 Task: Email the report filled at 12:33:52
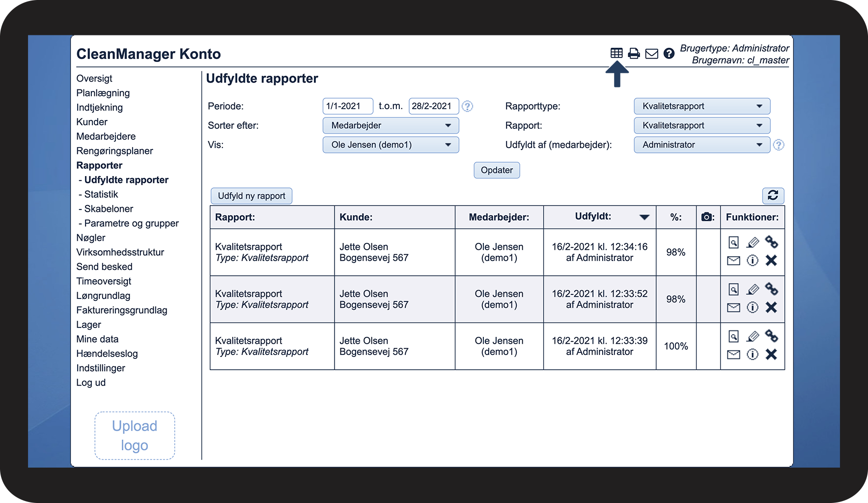click(x=733, y=308)
